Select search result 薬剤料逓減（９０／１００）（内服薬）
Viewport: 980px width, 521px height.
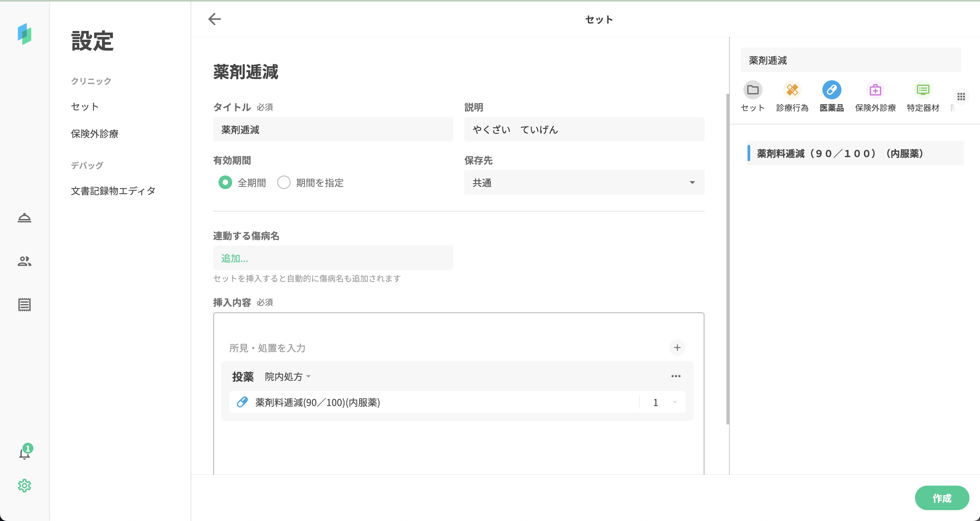[855, 153]
